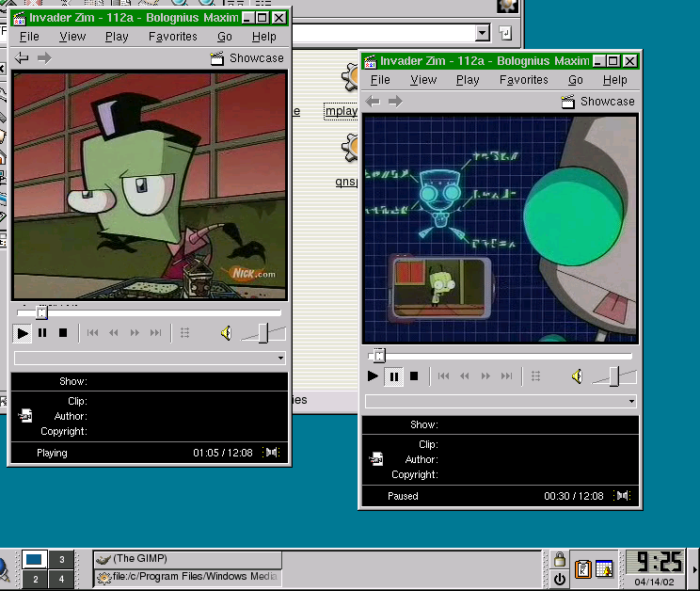Click back arrow in left player

click(x=21, y=58)
